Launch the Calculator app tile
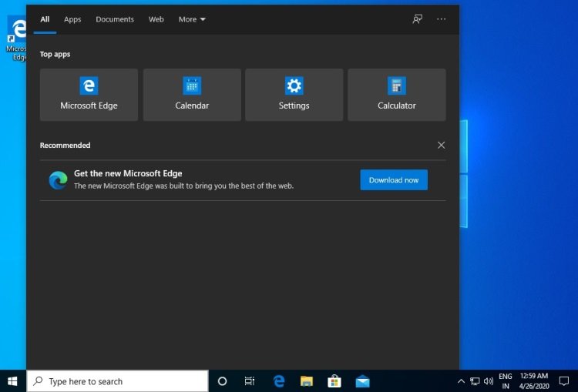 point(397,95)
